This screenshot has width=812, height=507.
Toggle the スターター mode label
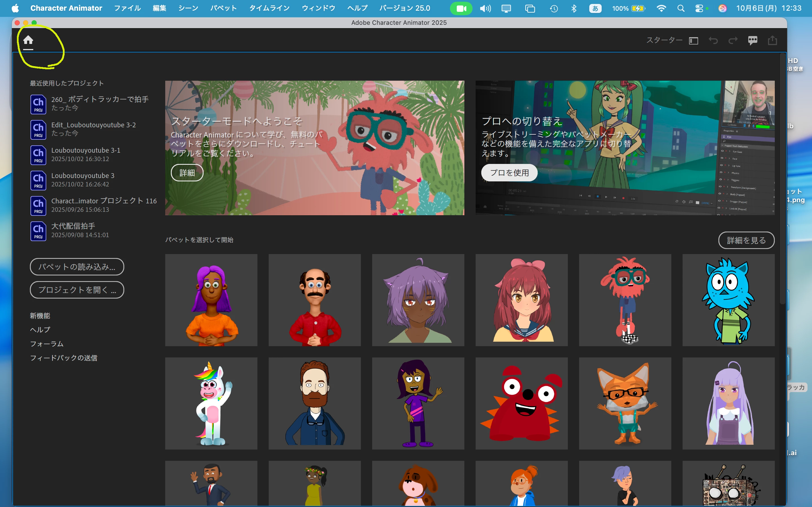point(664,41)
